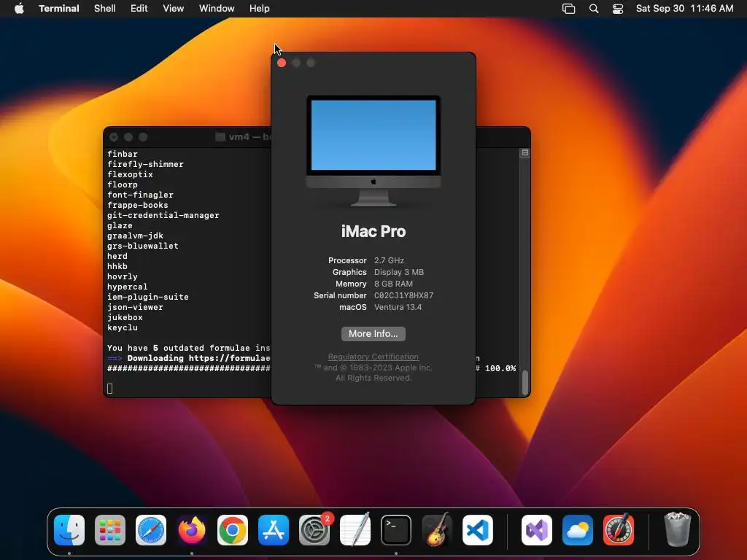This screenshot has width=747, height=560.
Task: Open the Window menu
Action: [217, 9]
